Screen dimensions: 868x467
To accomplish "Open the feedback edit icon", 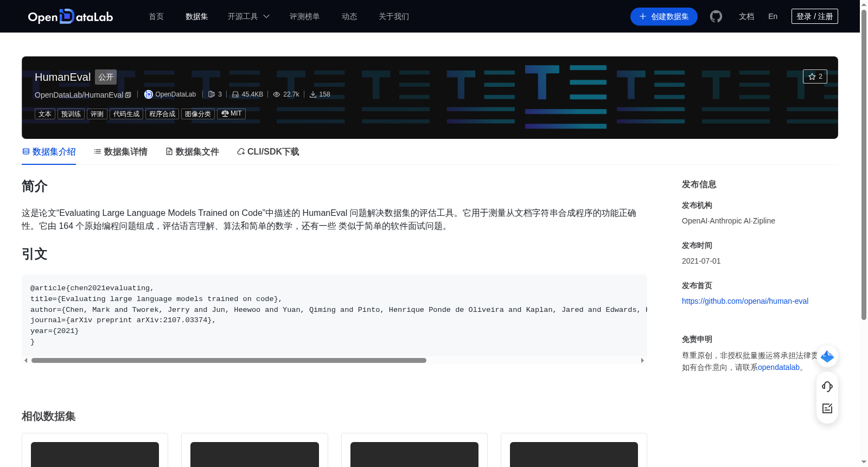I will [827, 408].
